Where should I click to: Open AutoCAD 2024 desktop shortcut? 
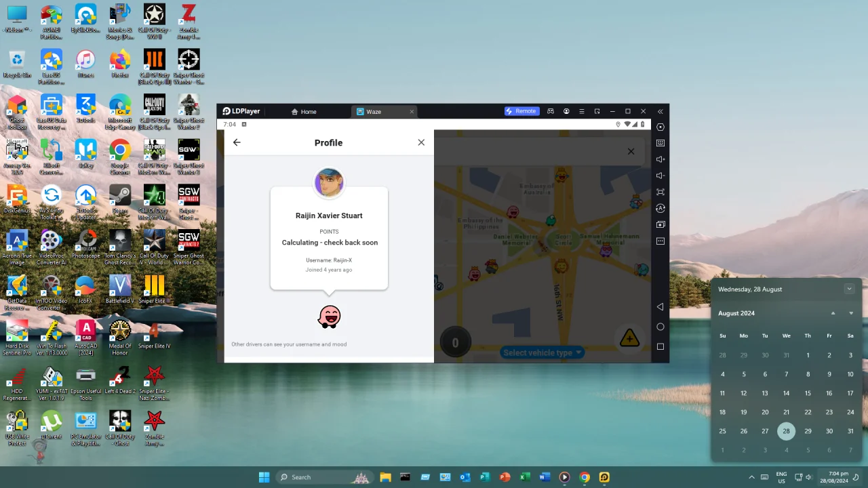point(85,338)
